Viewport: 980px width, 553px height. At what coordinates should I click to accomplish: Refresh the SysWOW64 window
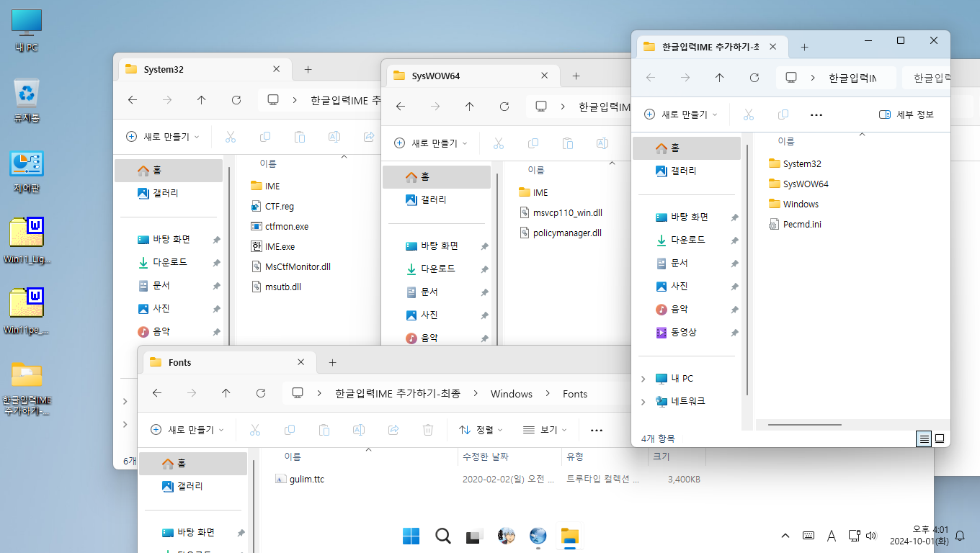(x=504, y=107)
